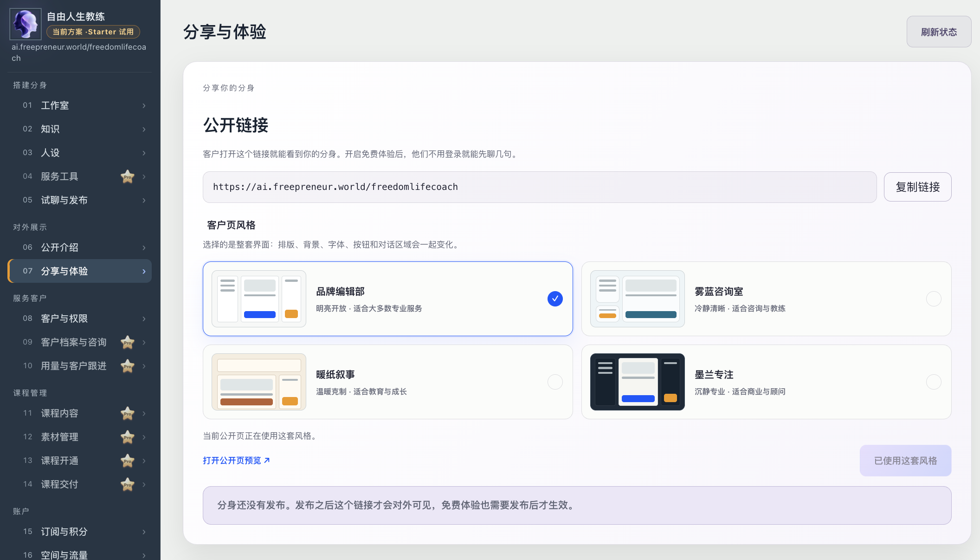Open the 订阅与积分 menu item

tap(80, 532)
